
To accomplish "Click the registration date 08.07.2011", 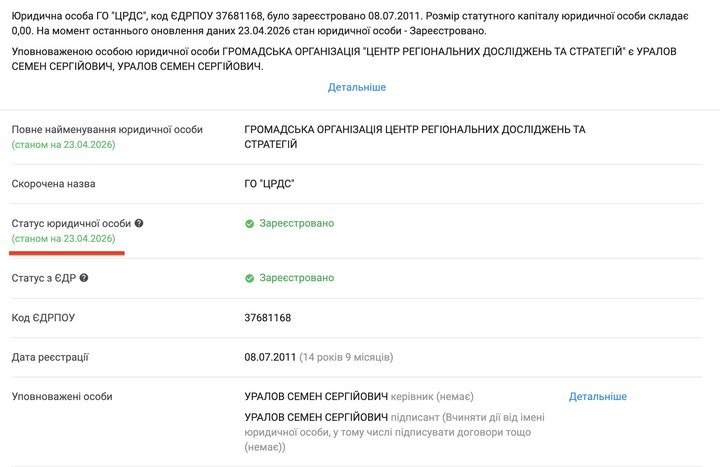I will [270, 357].
